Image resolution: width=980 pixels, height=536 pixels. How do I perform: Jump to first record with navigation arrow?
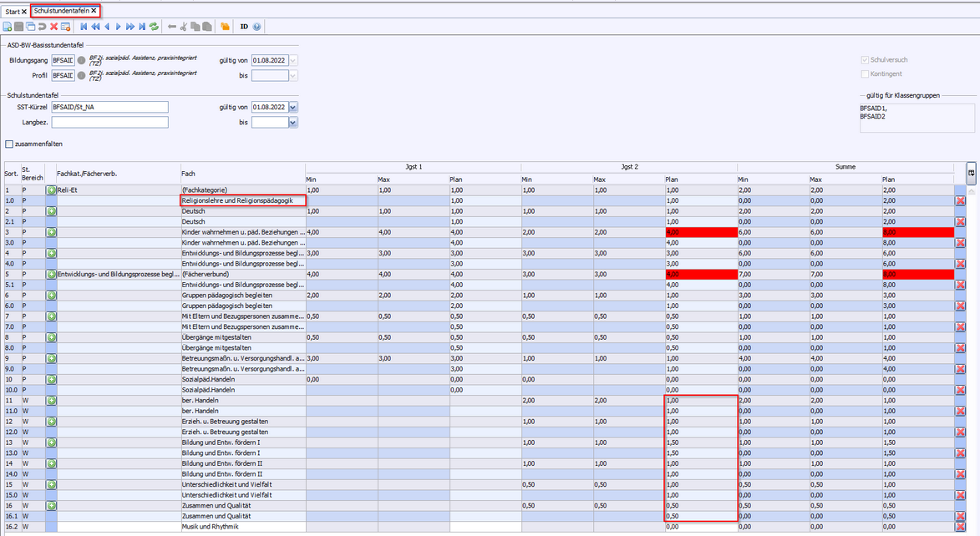[84, 27]
